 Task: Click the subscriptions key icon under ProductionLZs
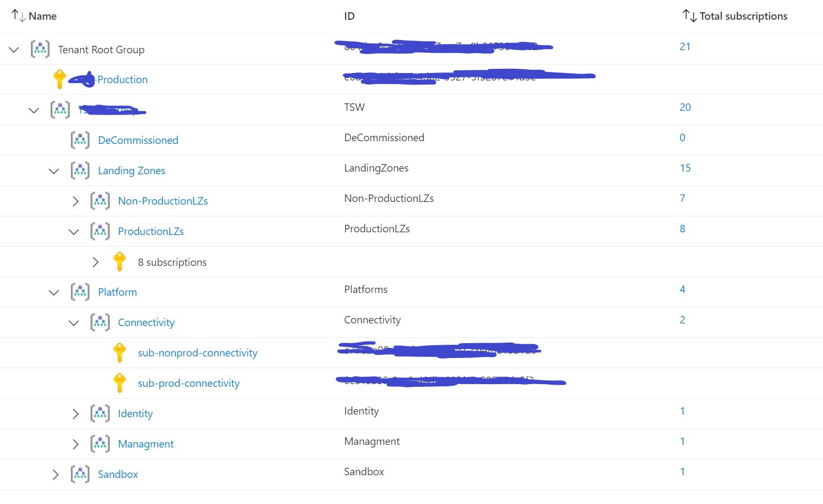pos(119,262)
